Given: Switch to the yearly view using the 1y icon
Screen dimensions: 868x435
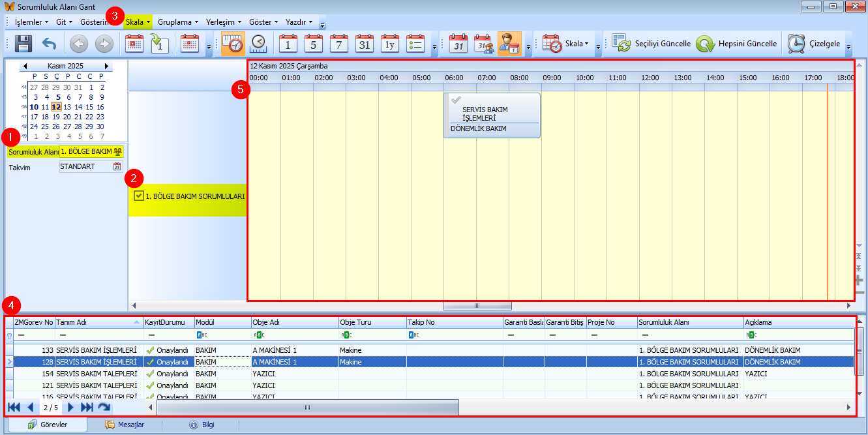Looking at the screenshot, I should pyautogui.click(x=389, y=44).
